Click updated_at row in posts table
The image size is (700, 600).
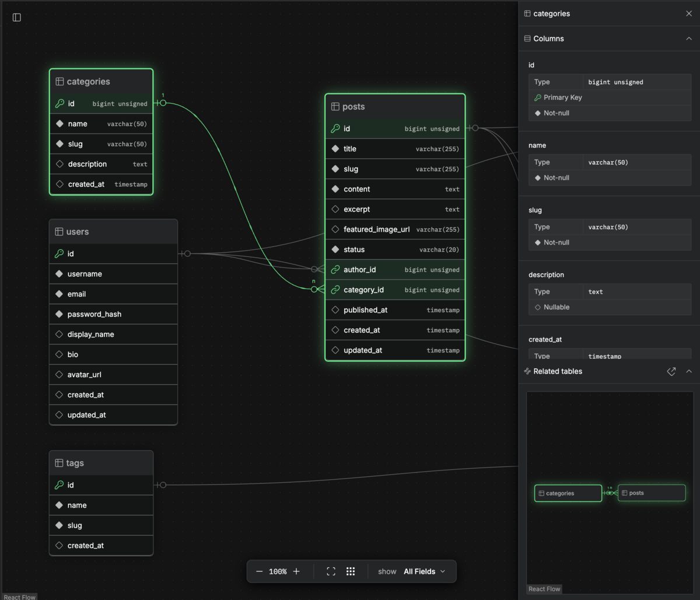[x=395, y=350]
